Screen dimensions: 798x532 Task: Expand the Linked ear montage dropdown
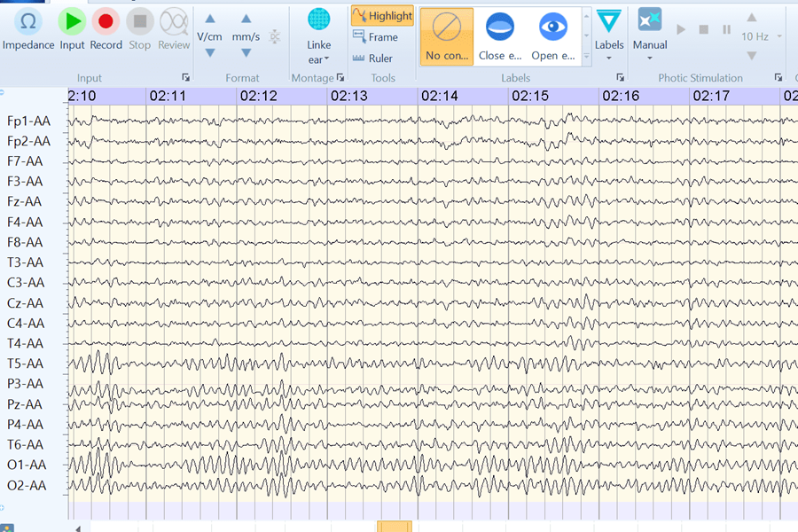pyautogui.click(x=318, y=36)
